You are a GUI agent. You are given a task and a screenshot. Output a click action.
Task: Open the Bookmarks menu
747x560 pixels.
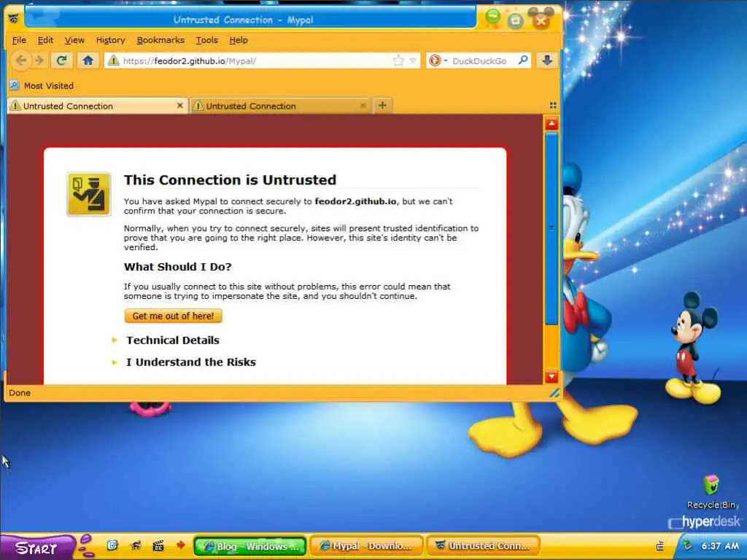[x=160, y=40]
